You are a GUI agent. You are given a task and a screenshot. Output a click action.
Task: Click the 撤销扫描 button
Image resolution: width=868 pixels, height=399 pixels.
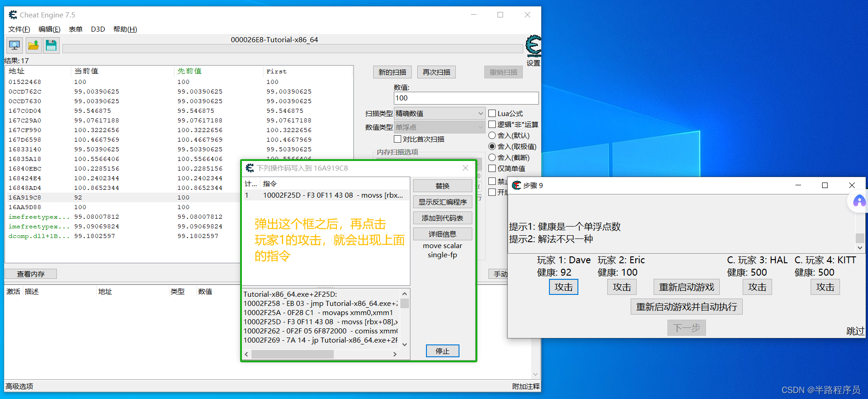click(503, 72)
